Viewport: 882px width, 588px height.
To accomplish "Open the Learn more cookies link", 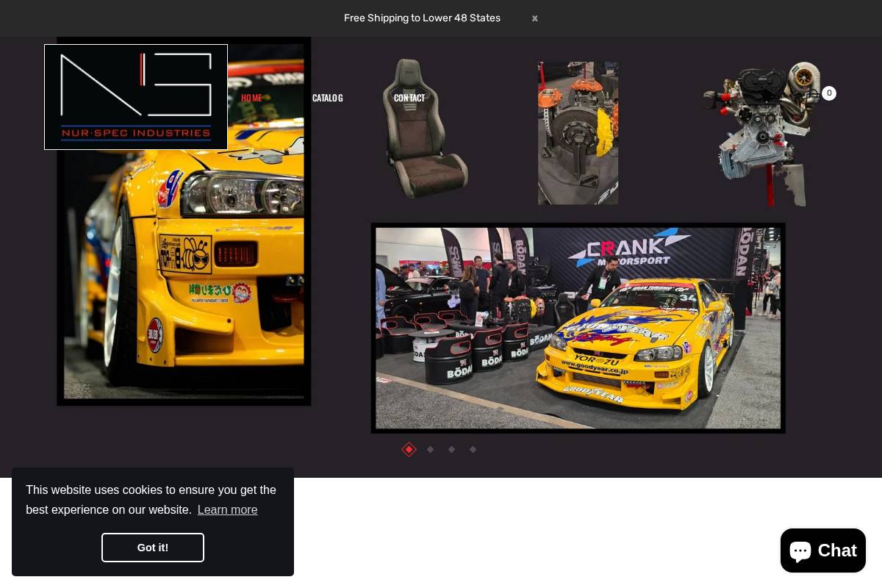I will click(227, 509).
